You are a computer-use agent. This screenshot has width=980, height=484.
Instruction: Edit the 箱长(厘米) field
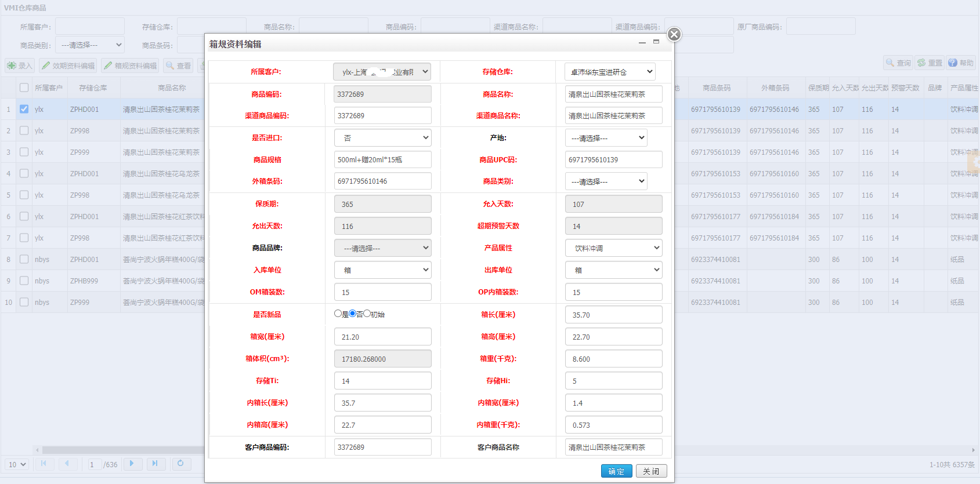[x=613, y=315]
